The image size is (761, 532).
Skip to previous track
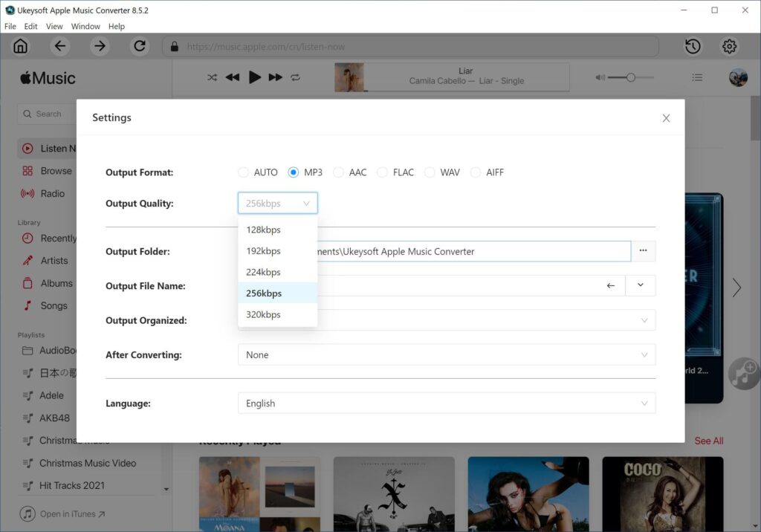pos(233,77)
